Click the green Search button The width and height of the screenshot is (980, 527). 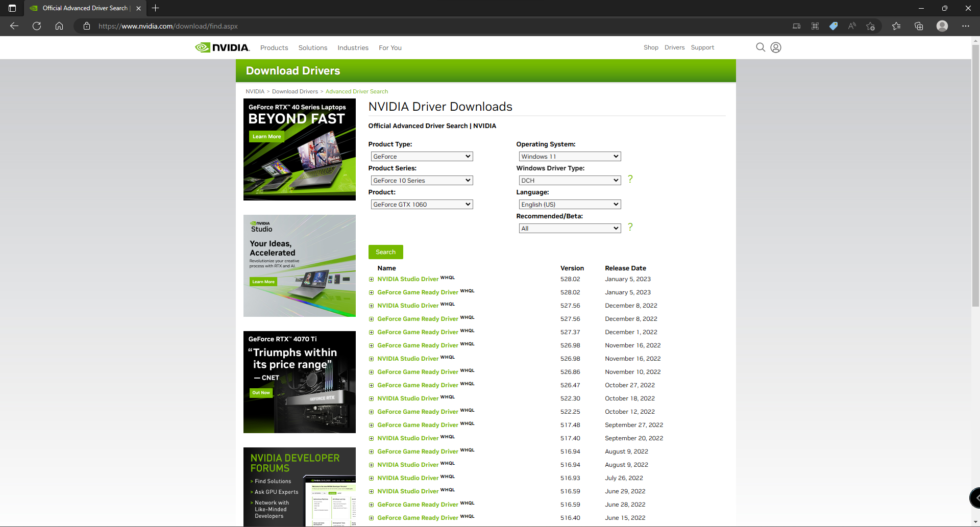386,252
